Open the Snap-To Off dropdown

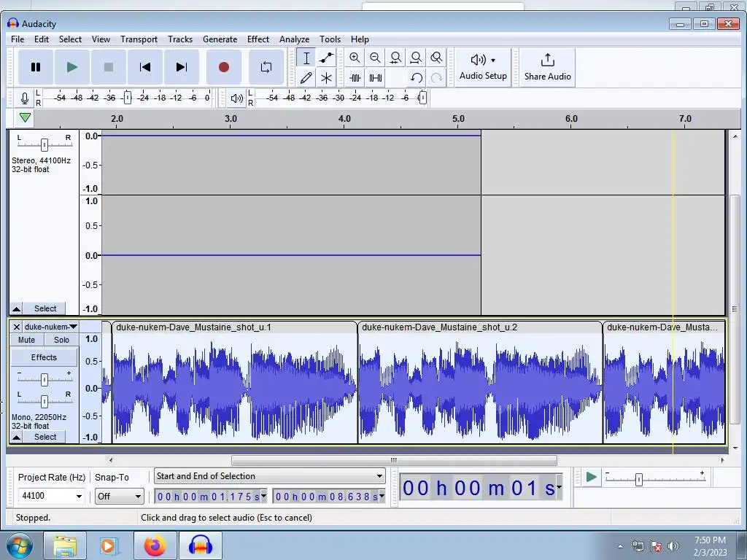pyautogui.click(x=119, y=496)
